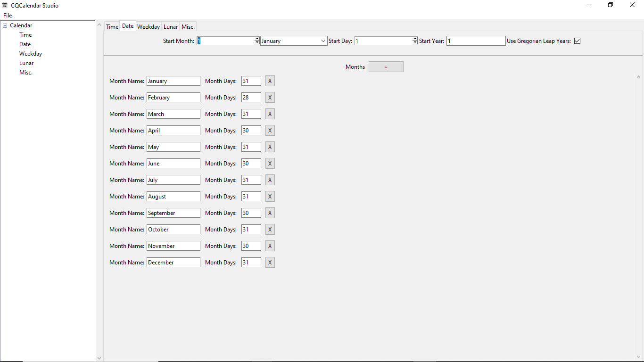Remove the June month row
Screen dimensions: 644x362
[270, 164]
